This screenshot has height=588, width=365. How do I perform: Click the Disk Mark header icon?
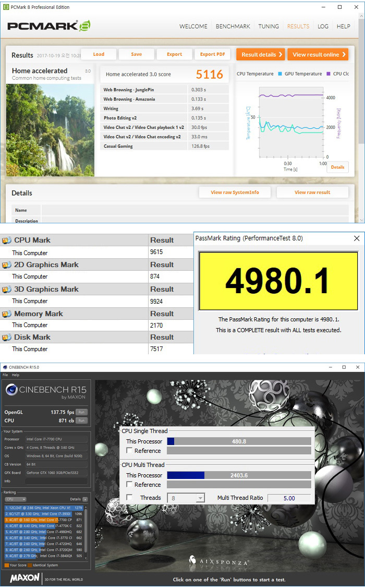pos(6,338)
